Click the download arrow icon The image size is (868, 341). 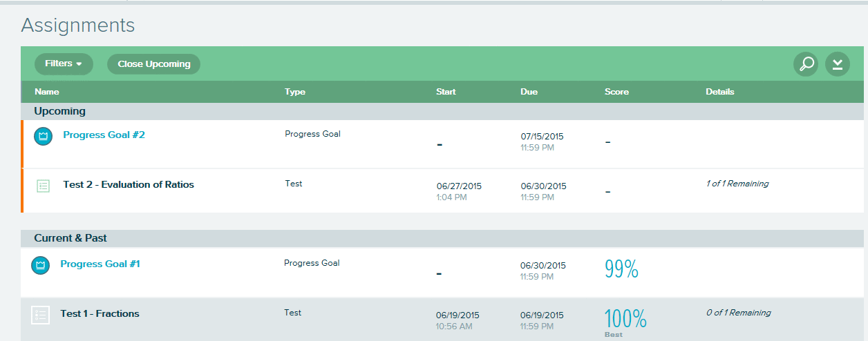pyautogui.click(x=838, y=64)
